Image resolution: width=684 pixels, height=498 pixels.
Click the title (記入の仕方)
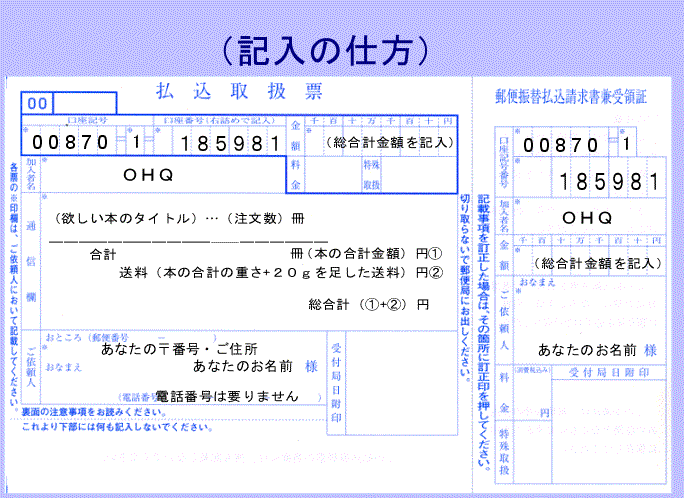point(326,50)
